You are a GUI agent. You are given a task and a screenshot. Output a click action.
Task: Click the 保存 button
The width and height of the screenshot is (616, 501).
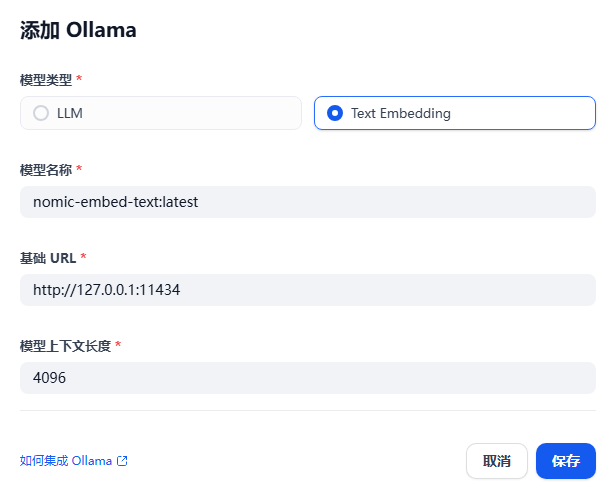tap(565, 461)
